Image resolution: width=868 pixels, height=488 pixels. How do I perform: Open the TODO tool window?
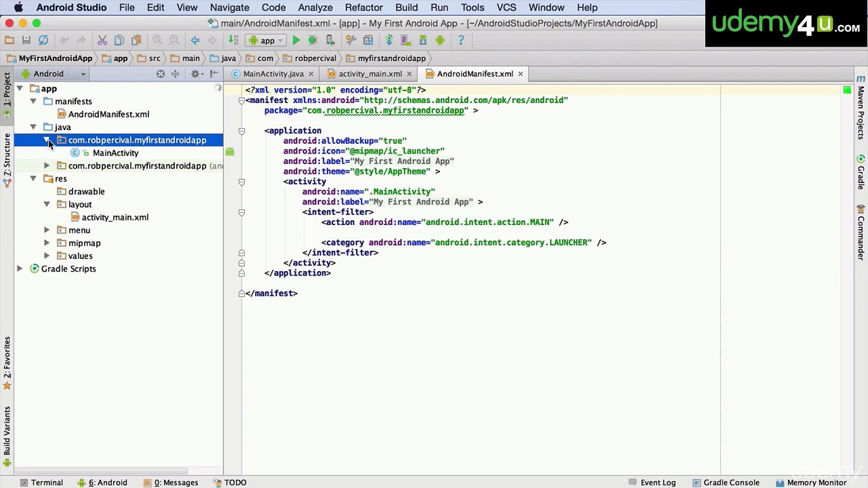[229, 483]
